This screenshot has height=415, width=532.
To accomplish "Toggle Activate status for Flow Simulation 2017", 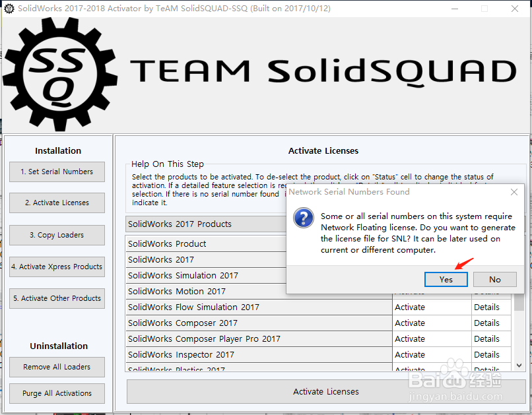I will (432, 307).
